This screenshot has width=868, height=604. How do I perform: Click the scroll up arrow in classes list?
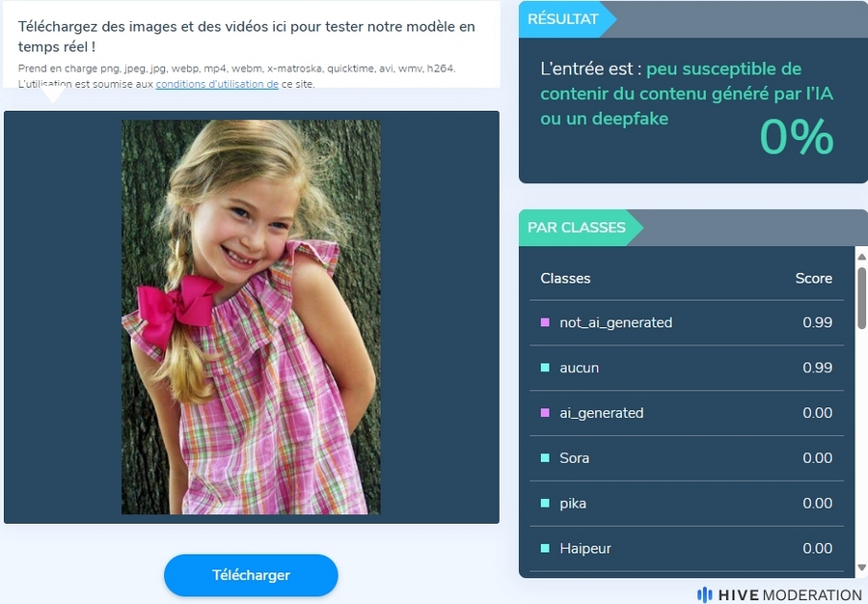click(x=861, y=257)
